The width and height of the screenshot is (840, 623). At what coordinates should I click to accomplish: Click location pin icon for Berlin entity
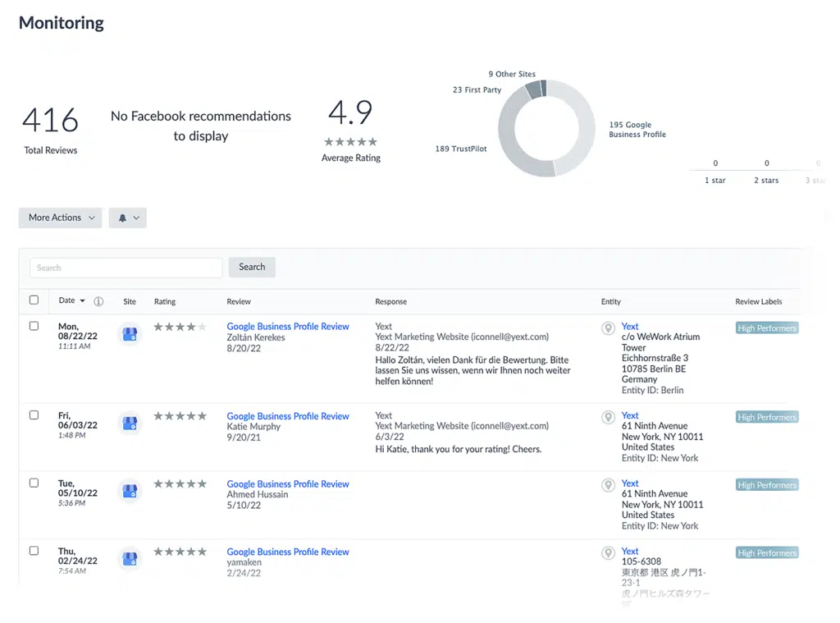[608, 328]
